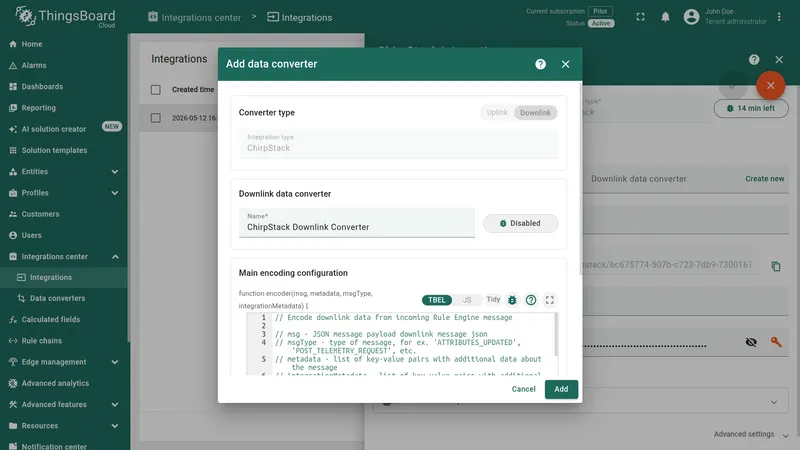Click the Integrations breadcrumb
Screen dimensions: 800x450
(299, 17)
